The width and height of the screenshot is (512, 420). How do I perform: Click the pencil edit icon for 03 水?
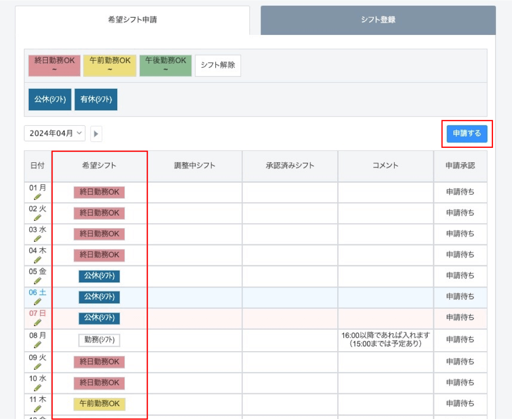click(37, 239)
